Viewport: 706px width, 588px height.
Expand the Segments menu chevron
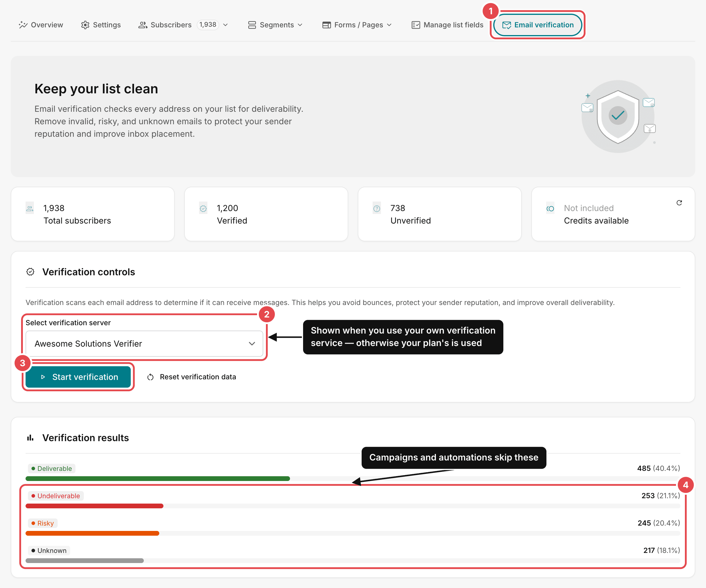(300, 25)
